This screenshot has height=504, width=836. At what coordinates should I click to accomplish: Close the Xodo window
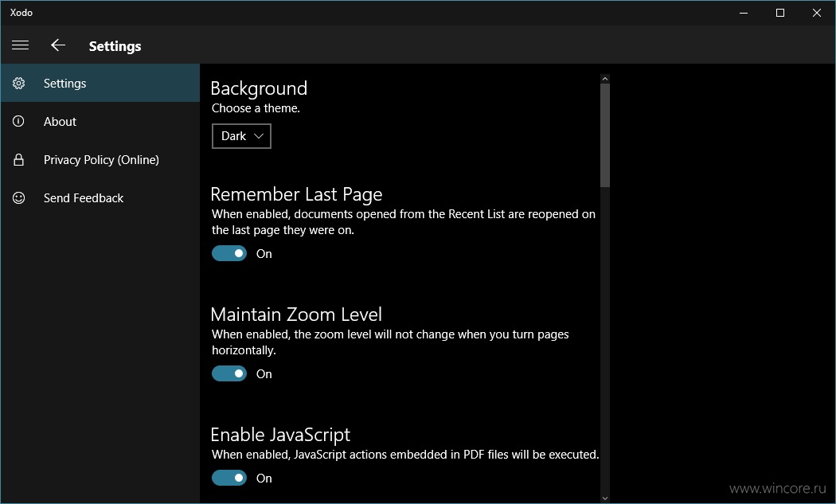(816, 13)
